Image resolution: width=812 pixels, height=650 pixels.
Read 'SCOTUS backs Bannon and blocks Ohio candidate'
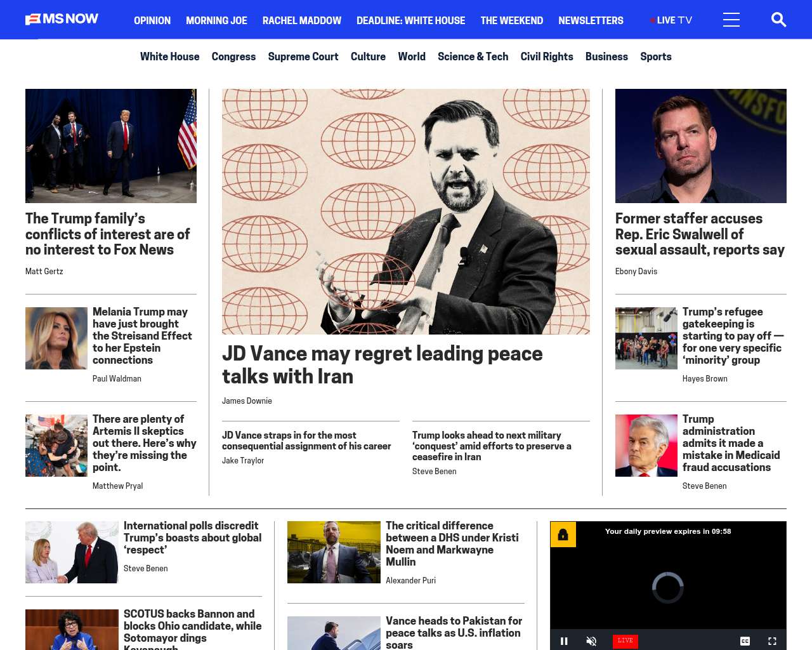tap(192, 629)
